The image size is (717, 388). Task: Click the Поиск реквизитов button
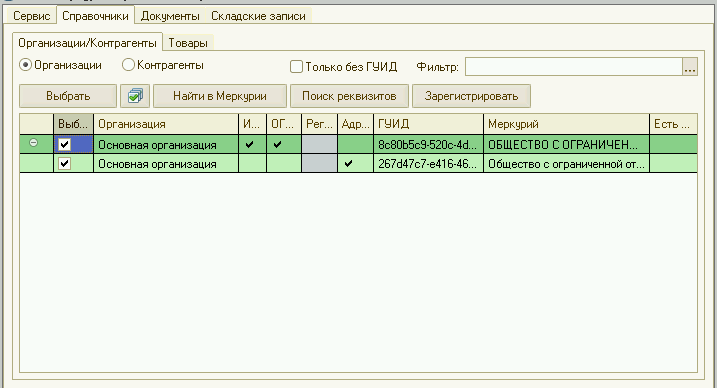[349, 96]
